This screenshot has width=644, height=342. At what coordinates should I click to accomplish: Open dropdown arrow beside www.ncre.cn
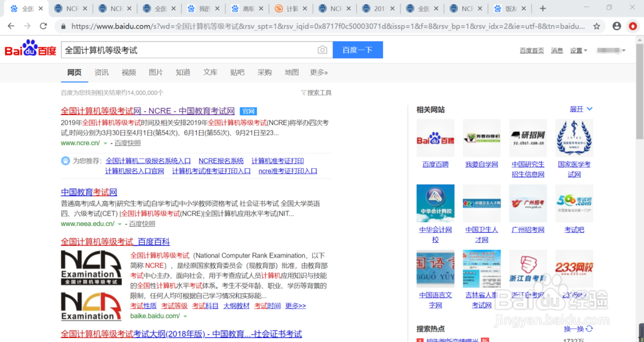pos(106,143)
